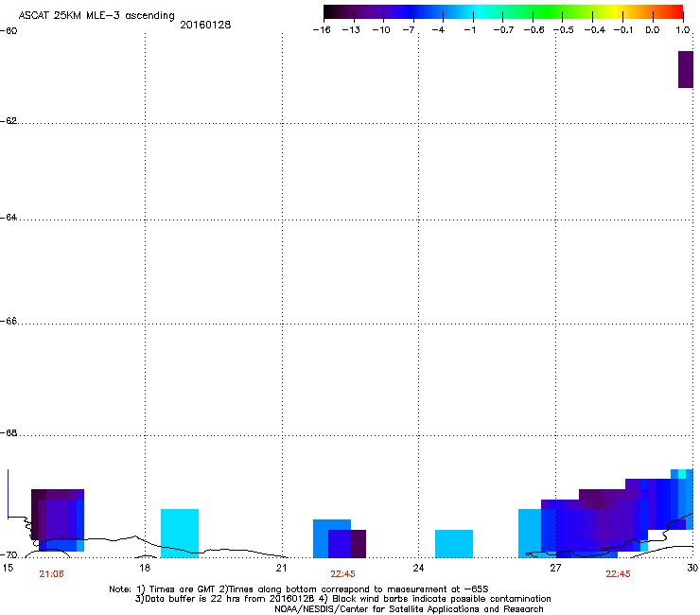Click the 1.0 label on the color scale
The width and height of the screenshot is (700, 615).
[x=683, y=30]
